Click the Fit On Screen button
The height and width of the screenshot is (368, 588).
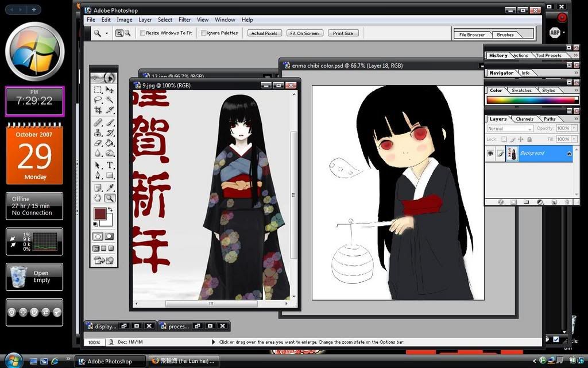(304, 33)
